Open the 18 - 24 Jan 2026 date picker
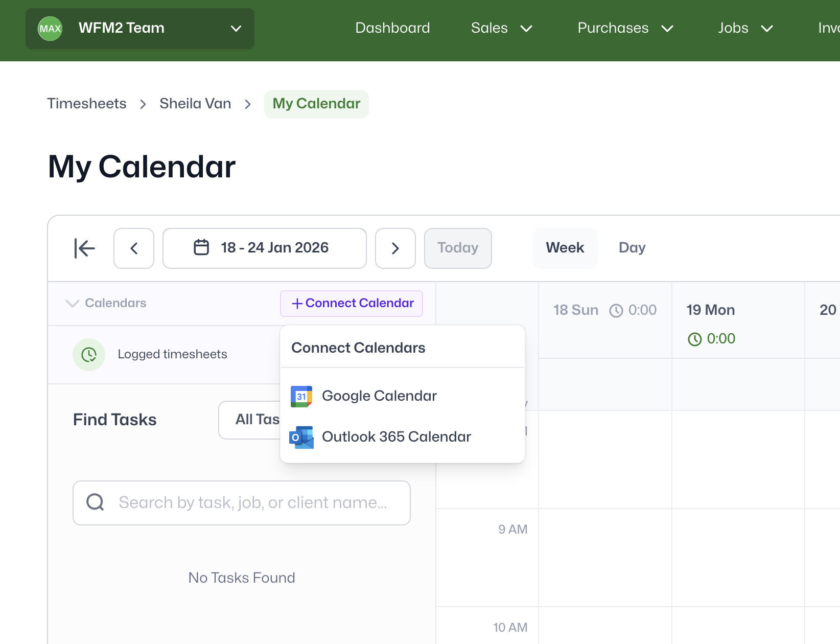 264,248
